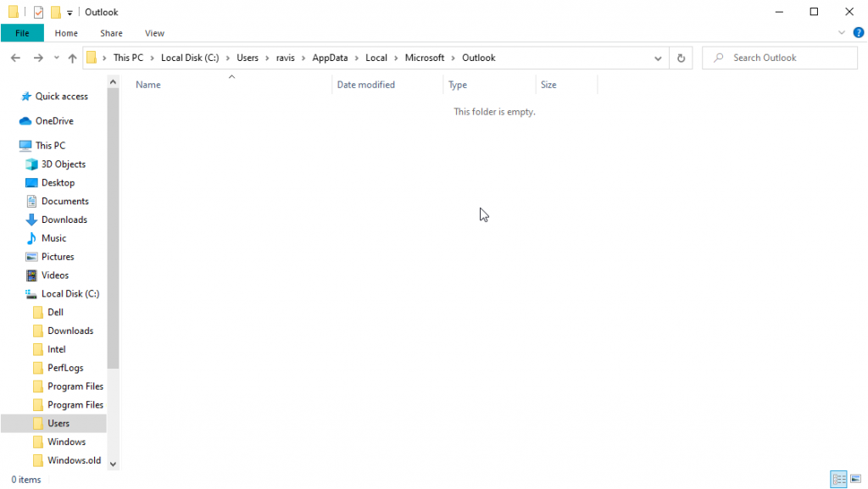Switch to the Share ribbon tab
Viewport: 868px width, 489px height.
(x=111, y=33)
